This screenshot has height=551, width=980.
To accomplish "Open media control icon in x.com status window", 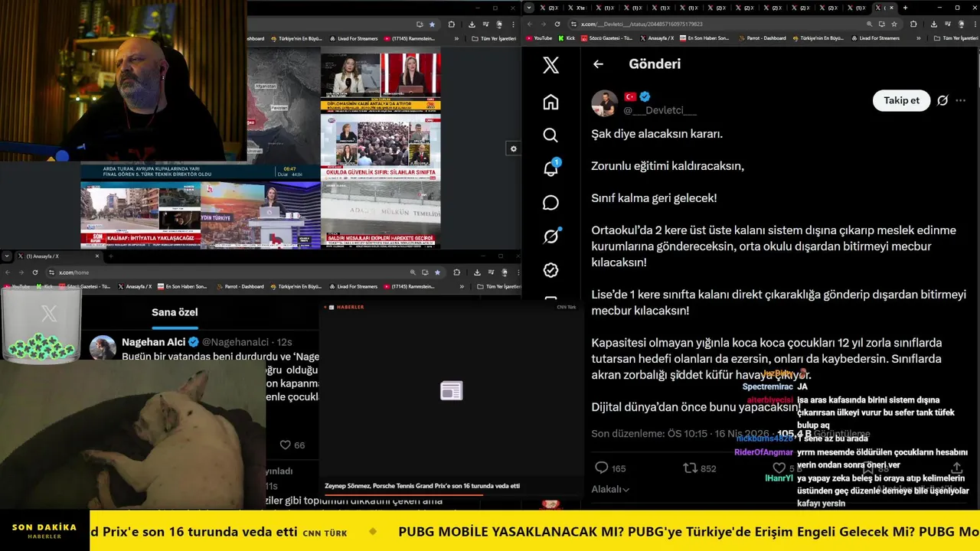I will [x=947, y=24].
